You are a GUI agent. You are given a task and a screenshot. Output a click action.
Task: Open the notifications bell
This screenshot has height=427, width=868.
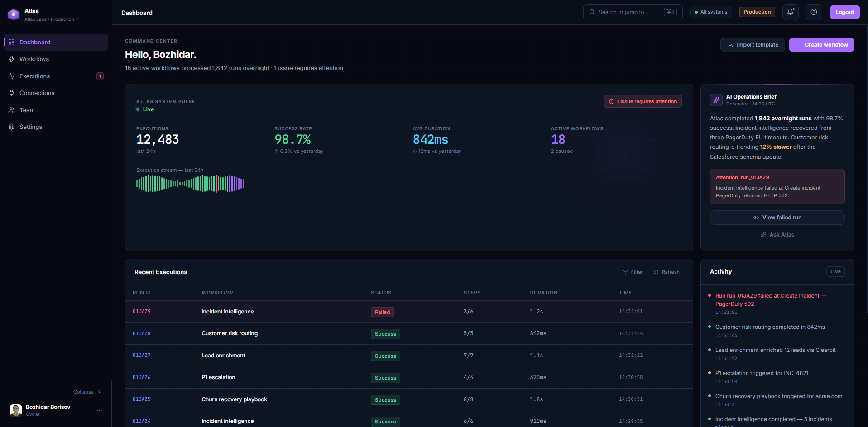point(790,12)
